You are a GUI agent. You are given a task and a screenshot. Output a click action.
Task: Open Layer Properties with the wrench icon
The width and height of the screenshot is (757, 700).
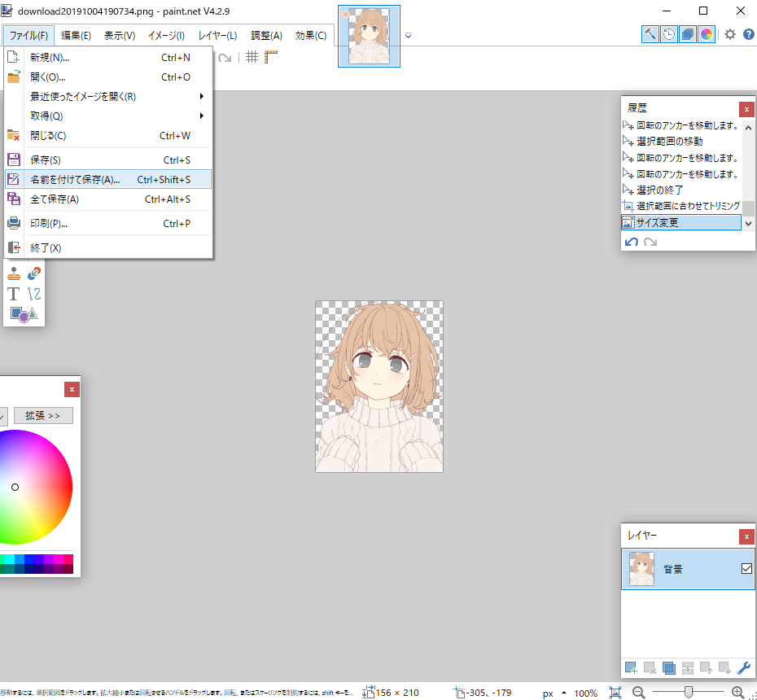pos(743,667)
